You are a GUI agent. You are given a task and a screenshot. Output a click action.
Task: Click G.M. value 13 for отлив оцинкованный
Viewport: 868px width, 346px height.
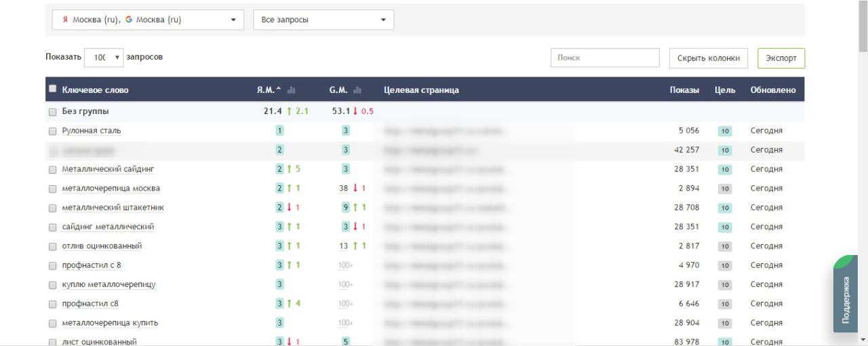(344, 246)
